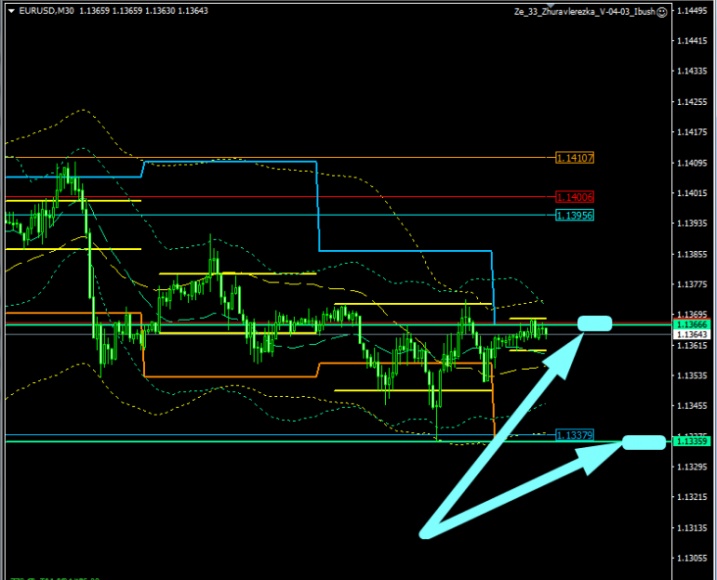This screenshot has height=580, width=717.
Task: Click the lower cyan rounded marker
Action: [x=643, y=442]
